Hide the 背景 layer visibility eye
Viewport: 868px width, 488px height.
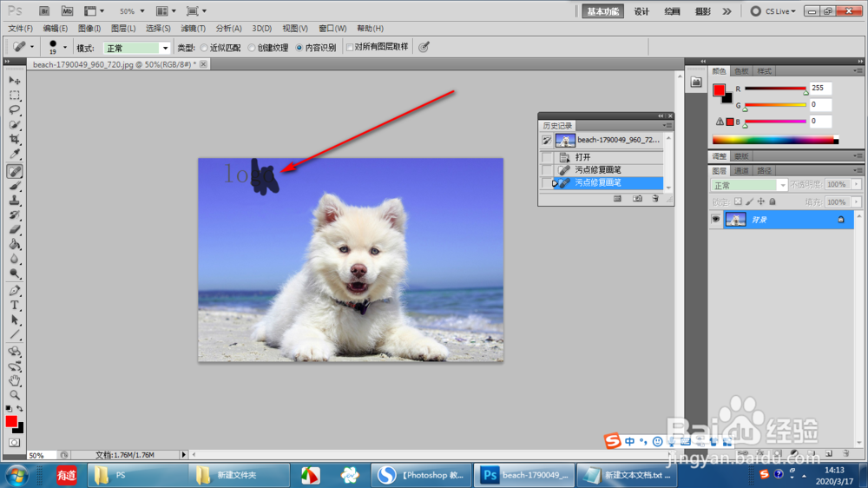[716, 220]
